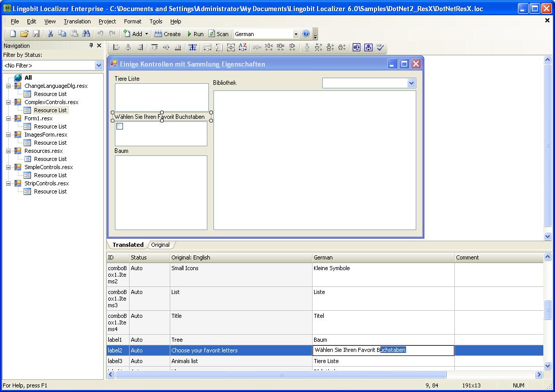555x392 pixels.
Task: Save the current project
Action: tap(36, 34)
